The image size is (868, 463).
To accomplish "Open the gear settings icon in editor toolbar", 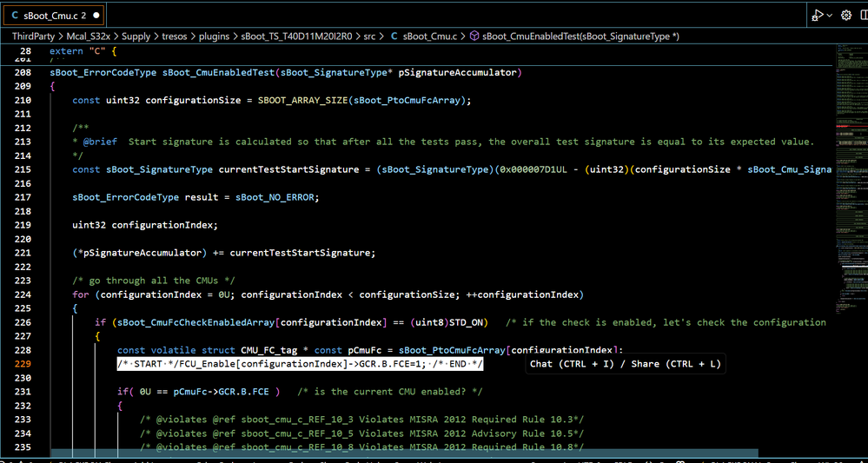I will click(x=846, y=16).
